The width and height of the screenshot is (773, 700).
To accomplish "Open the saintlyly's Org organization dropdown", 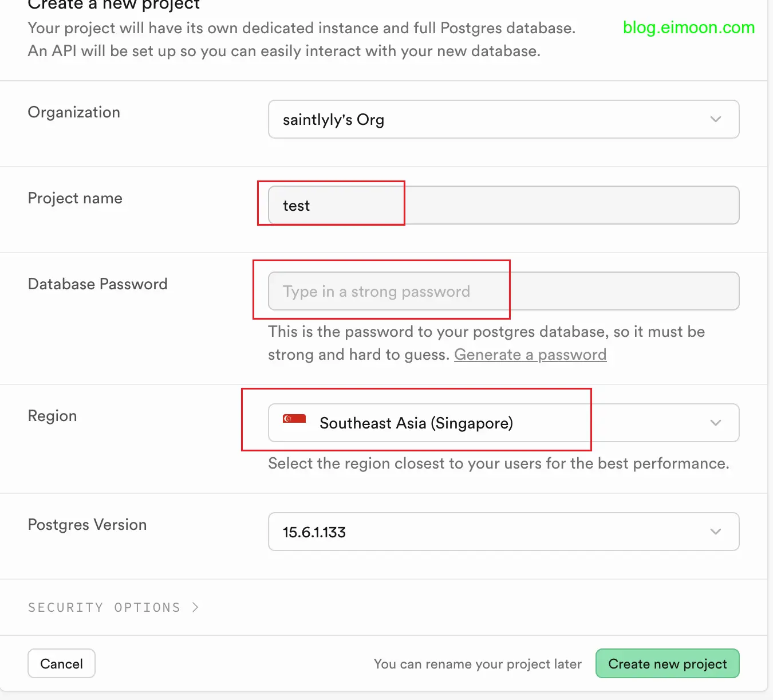I will pos(503,119).
